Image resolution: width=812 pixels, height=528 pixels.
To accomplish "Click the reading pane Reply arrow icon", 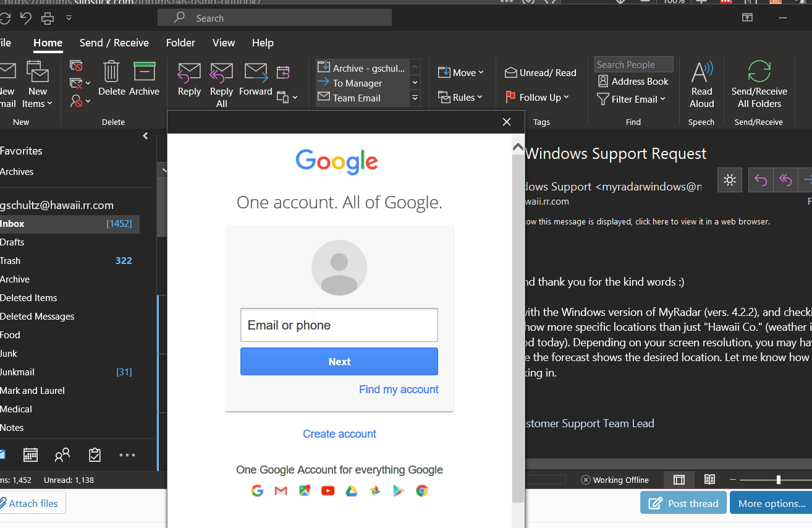I will pyautogui.click(x=761, y=180).
